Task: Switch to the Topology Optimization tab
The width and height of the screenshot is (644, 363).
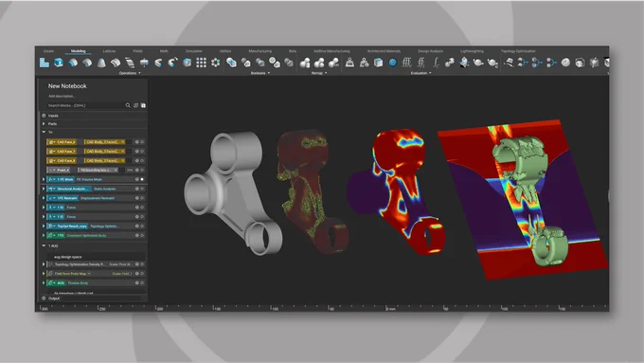Action: pos(518,51)
